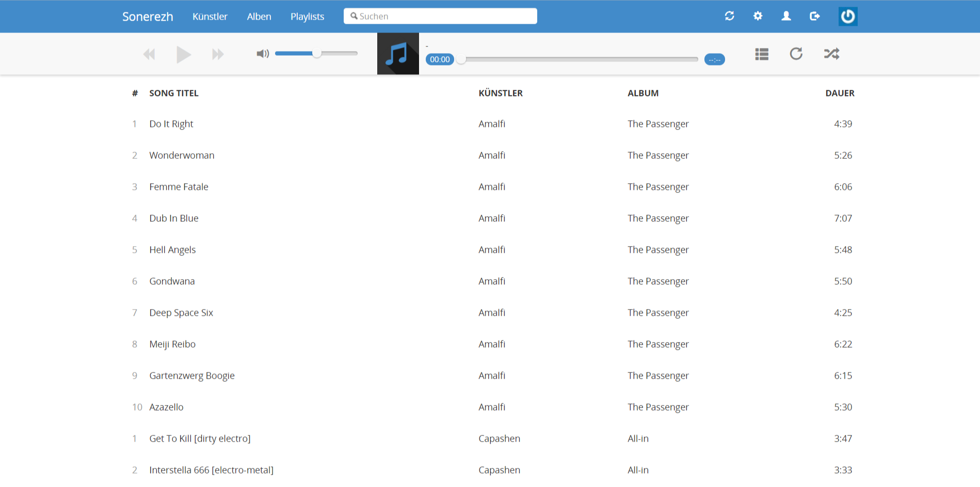This screenshot has height=487, width=980.
Task: Open the Alben menu
Action: 259,17
